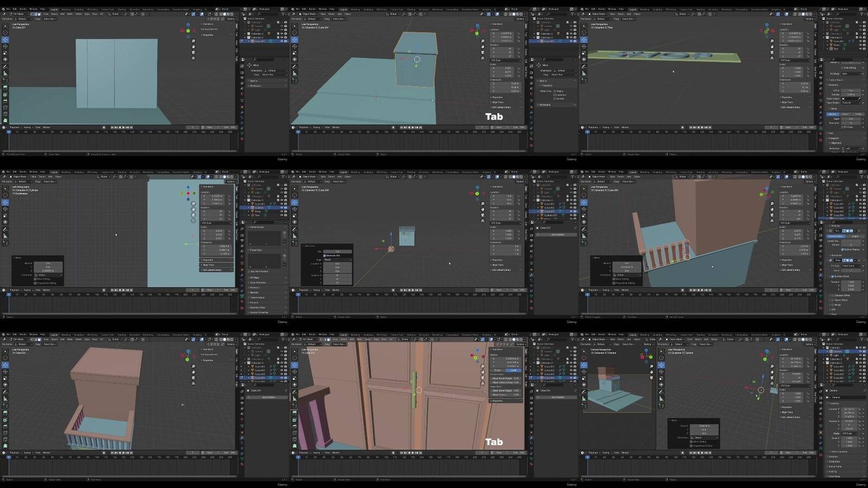Viewport: 868px width, 488px height.
Task: Open the Align World dropdown in the Add Cube panel
Action: pos(337,259)
